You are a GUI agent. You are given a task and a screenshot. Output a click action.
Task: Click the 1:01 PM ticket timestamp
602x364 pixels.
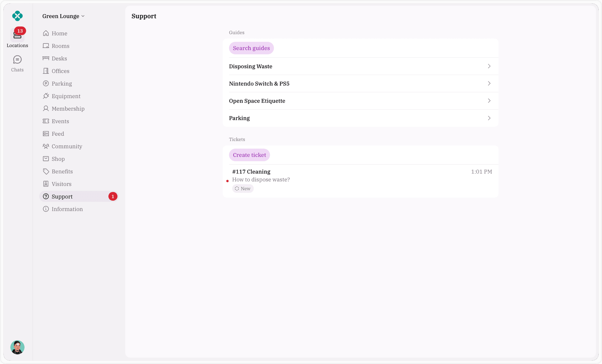[482, 172]
